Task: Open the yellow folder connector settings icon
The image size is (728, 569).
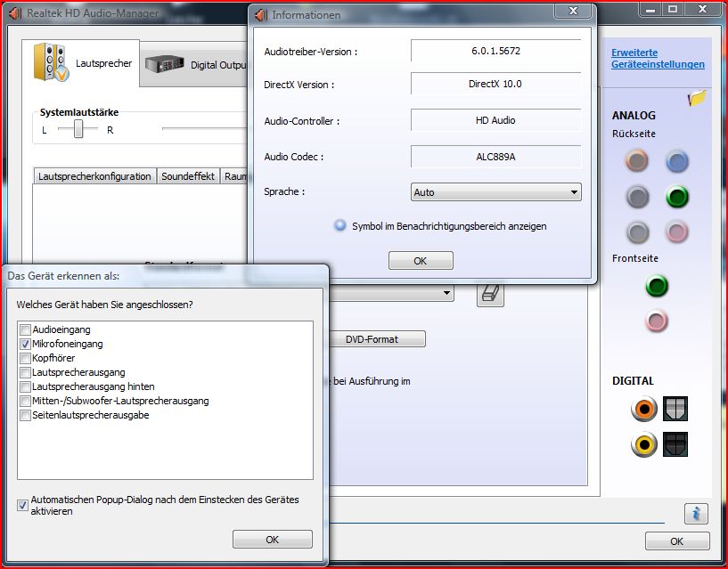Action: 697,97
